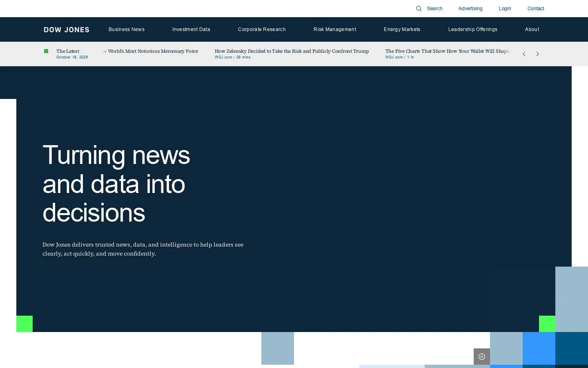Open the Advertising link

pos(470,9)
